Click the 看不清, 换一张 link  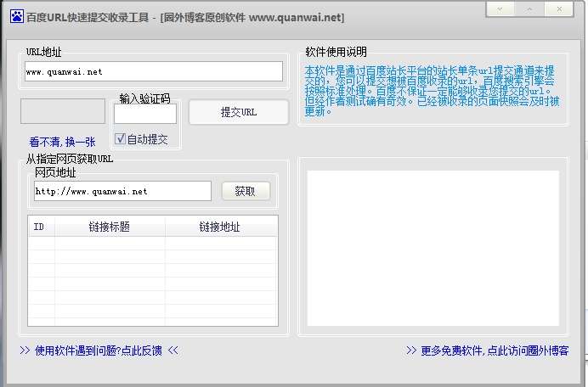62,142
